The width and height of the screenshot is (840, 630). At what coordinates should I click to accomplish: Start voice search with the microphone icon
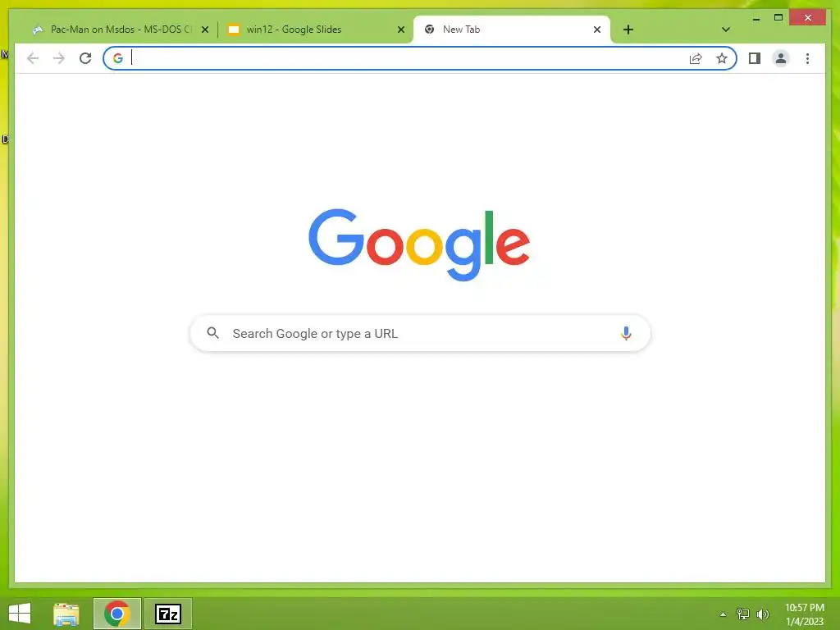(626, 333)
